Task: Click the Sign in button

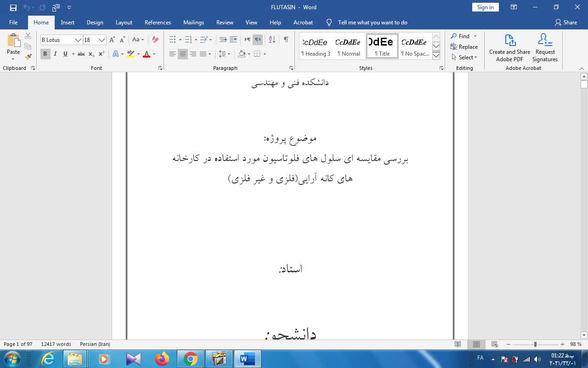Action: (485, 7)
